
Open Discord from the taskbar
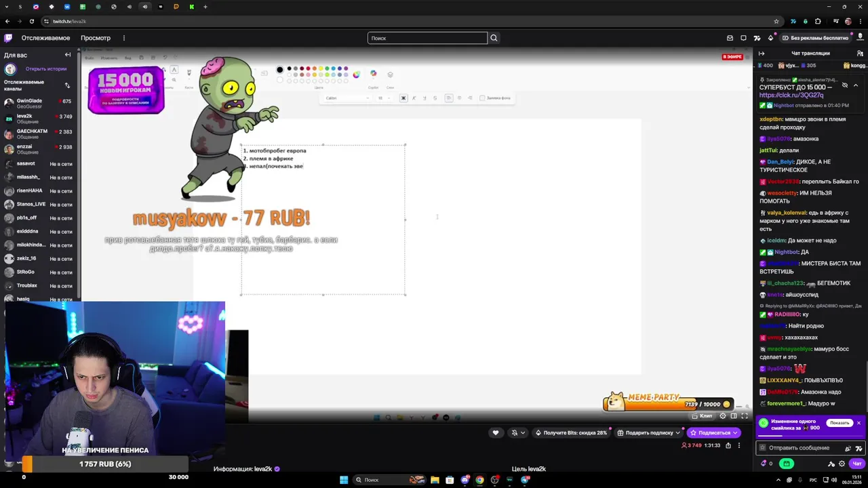(465, 480)
